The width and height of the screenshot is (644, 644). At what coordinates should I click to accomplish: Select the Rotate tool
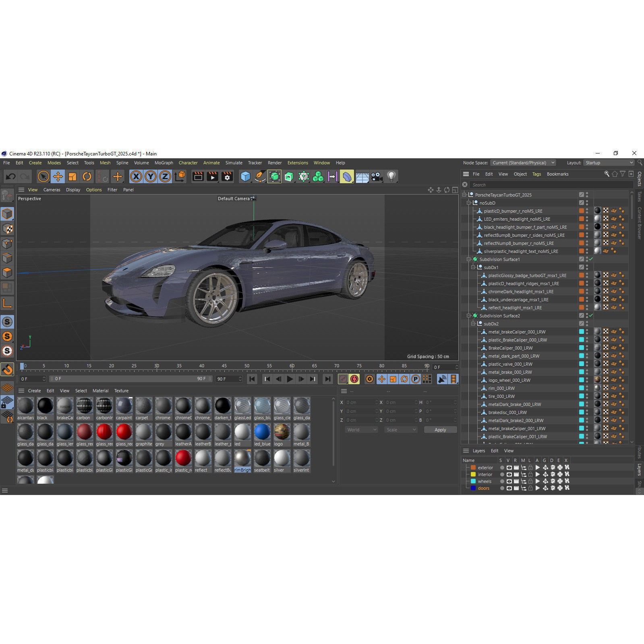tap(87, 176)
